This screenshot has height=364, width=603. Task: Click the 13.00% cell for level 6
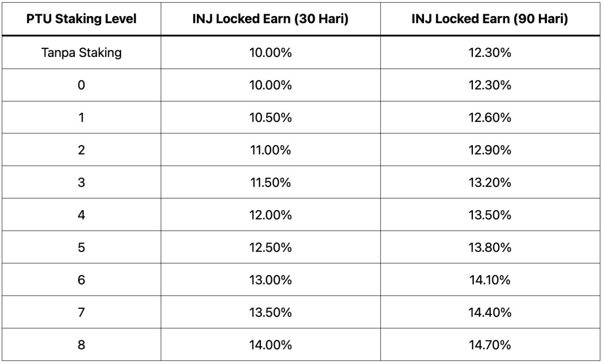pyautogui.click(x=270, y=280)
